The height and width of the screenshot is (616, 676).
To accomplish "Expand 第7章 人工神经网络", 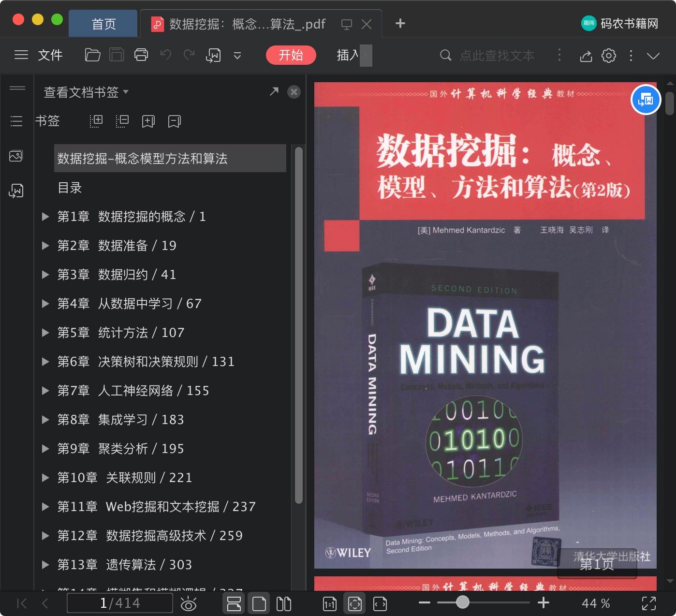I will [45, 391].
